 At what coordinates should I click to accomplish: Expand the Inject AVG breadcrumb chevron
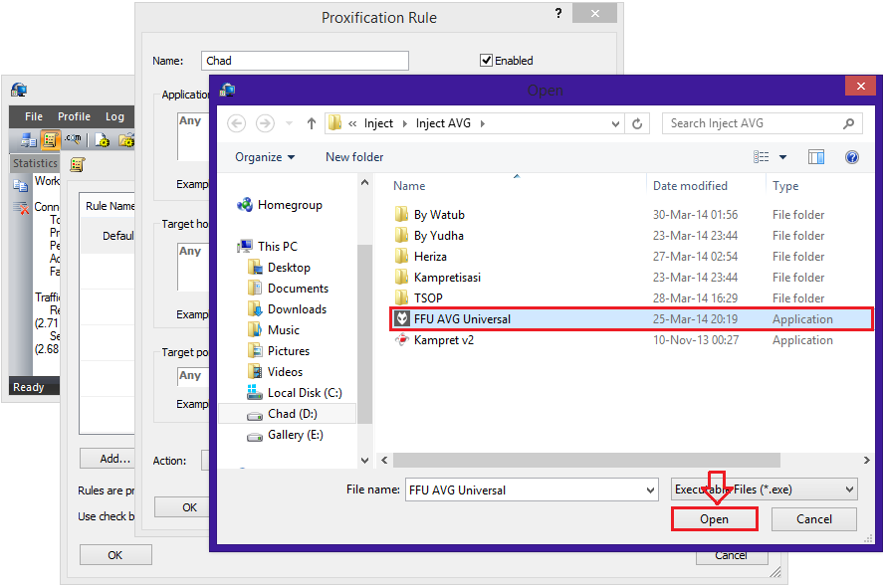(483, 123)
